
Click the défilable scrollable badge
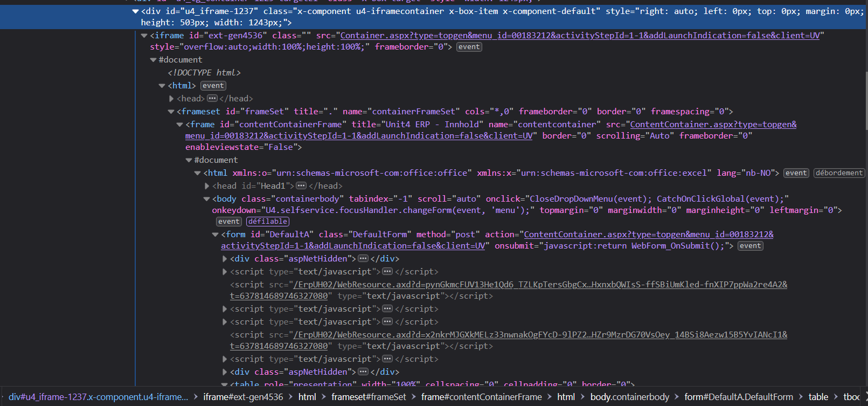point(268,222)
